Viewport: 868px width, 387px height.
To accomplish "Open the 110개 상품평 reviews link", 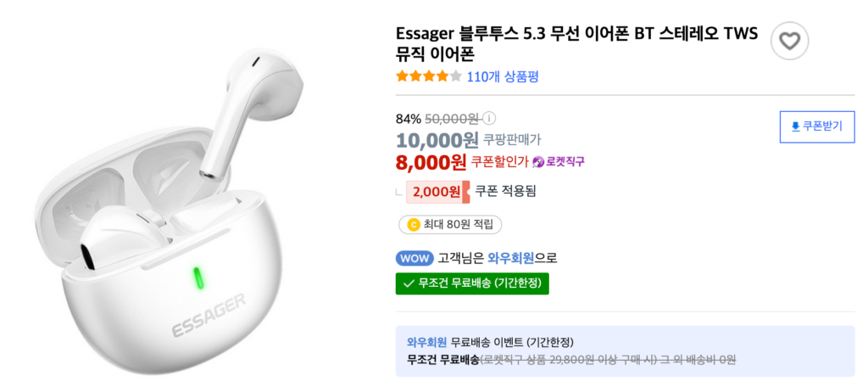I will coord(503,76).
